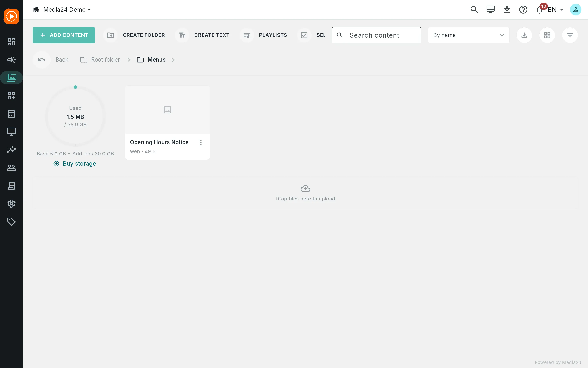Click the SEL select label
This screenshot has height=368, width=588.
pos(321,35)
